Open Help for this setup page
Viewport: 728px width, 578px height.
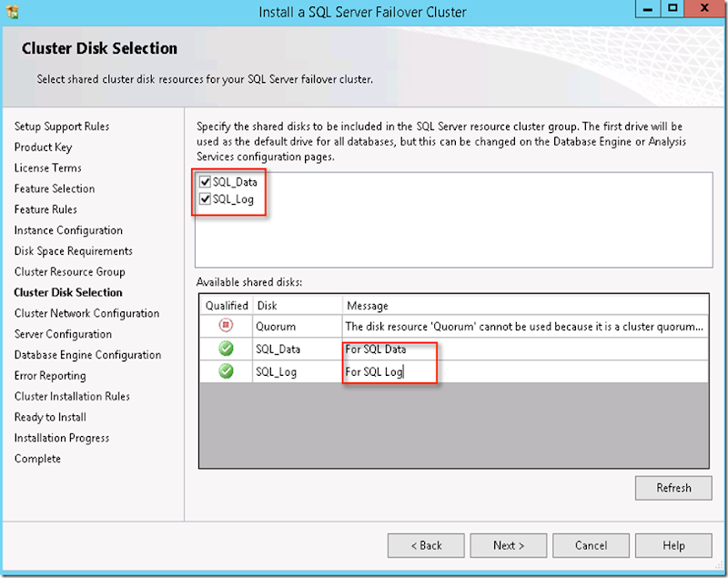click(673, 545)
